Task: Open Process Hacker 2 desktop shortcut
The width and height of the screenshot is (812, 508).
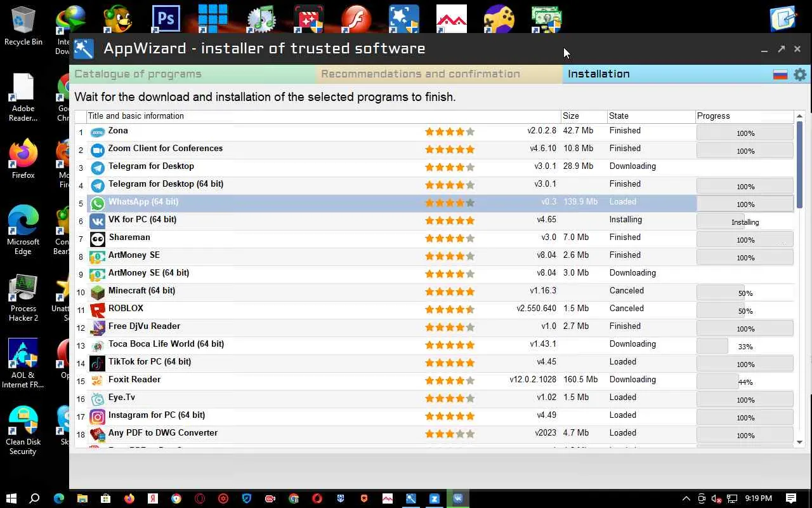Action: coord(23,298)
